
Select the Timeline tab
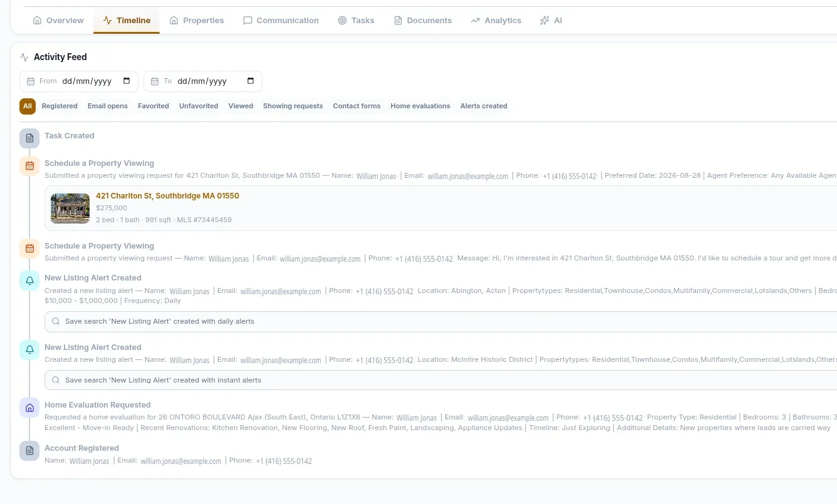127,21
